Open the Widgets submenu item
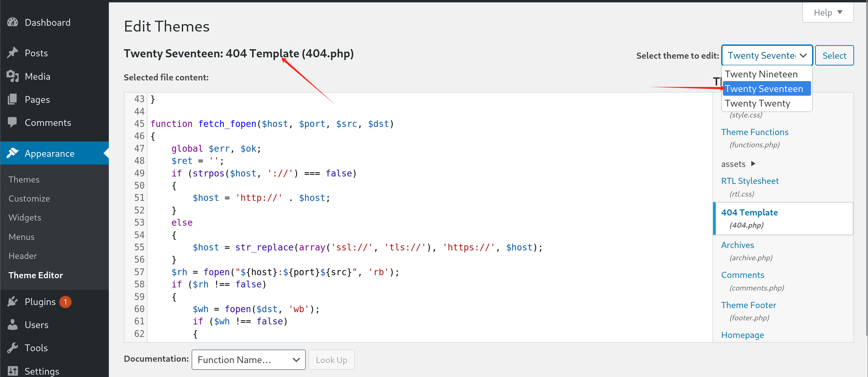The image size is (868, 377). click(25, 218)
